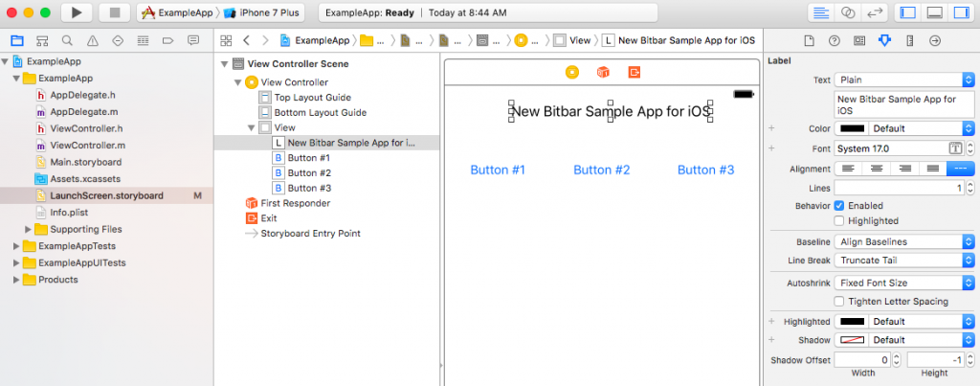Toggle the Debug area visibility

click(934, 12)
